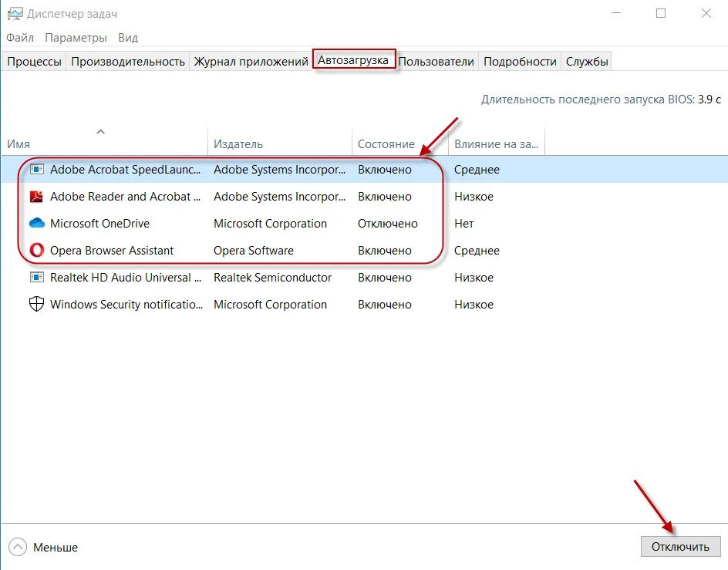Select the Adobe Reader and Acrobat name
The width and height of the screenshot is (728, 570).
click(126, 197)
